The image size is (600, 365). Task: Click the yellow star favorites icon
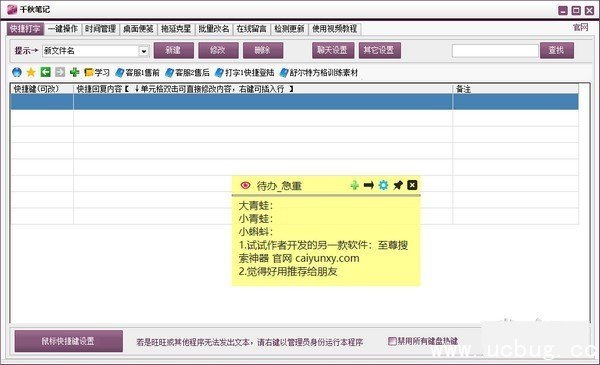[31, 72]
